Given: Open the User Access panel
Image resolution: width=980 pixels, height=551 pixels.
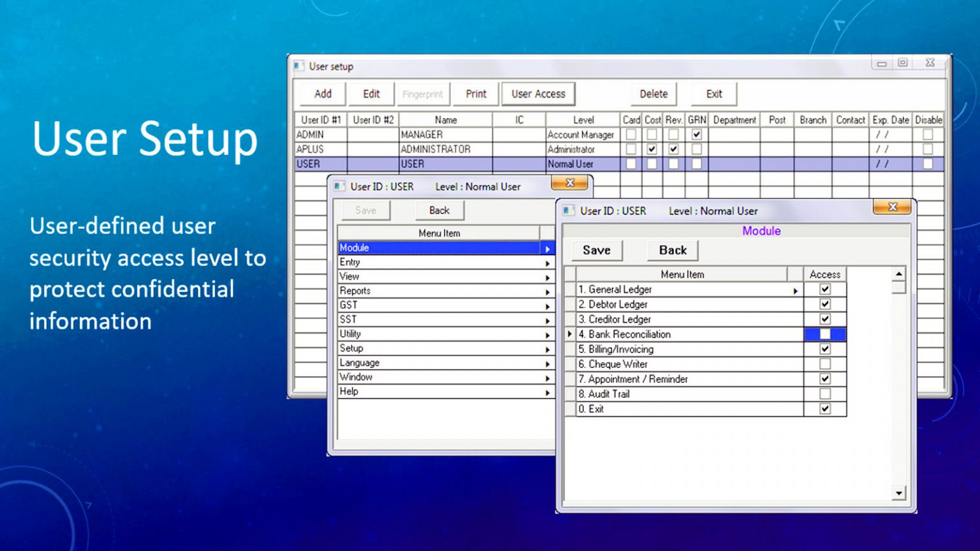Looking at the screenshot, I should pyautogui.click(x=538, y=94).
